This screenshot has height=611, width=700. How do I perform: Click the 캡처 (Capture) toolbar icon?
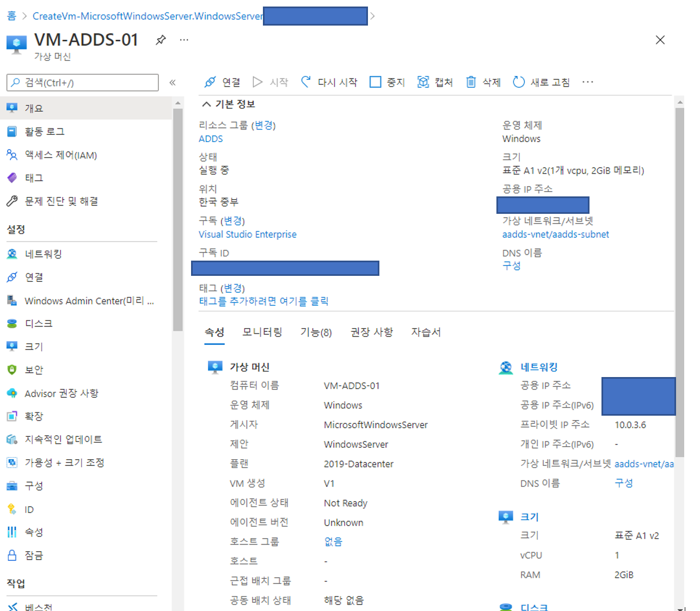point(423,82)
